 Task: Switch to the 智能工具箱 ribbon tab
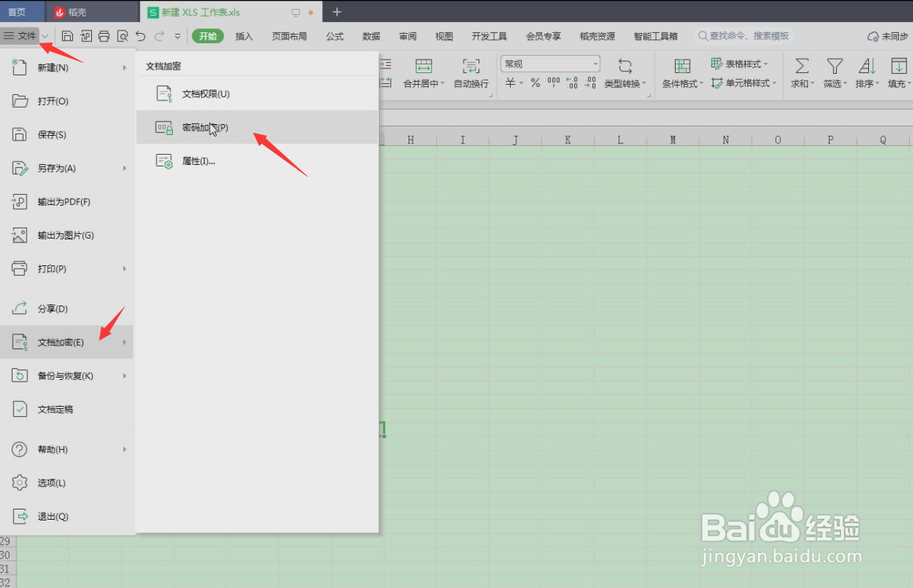tap(655, 36)
